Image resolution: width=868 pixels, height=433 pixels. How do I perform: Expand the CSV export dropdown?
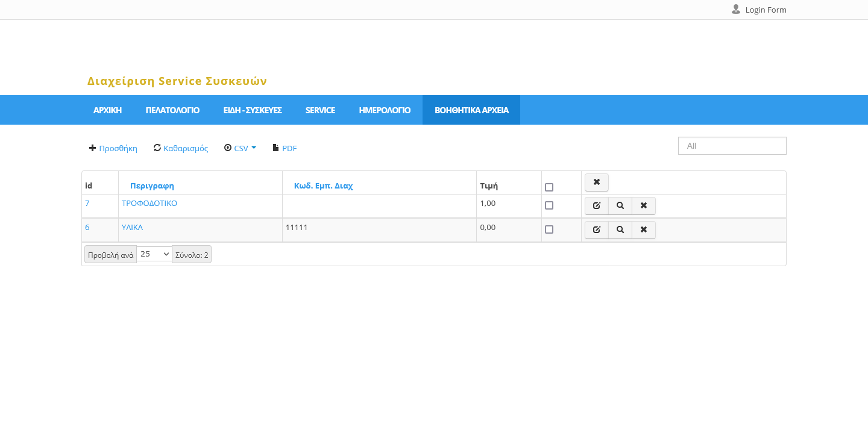pyautogui.click(x=241, y=148)
